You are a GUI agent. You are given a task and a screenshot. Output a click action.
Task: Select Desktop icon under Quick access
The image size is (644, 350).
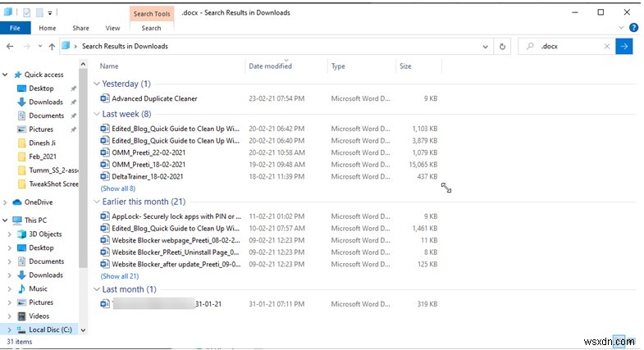21,89
